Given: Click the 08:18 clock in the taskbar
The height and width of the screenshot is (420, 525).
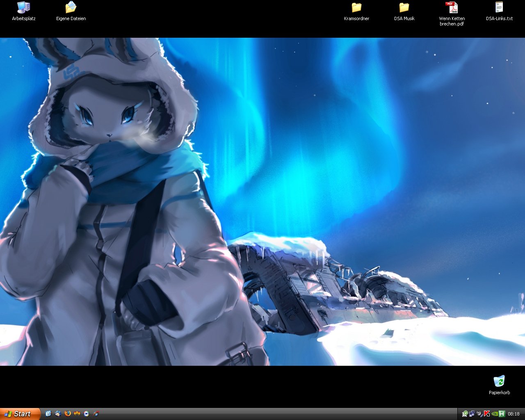Looking at the screenshot, I should (x=514, y=414).
